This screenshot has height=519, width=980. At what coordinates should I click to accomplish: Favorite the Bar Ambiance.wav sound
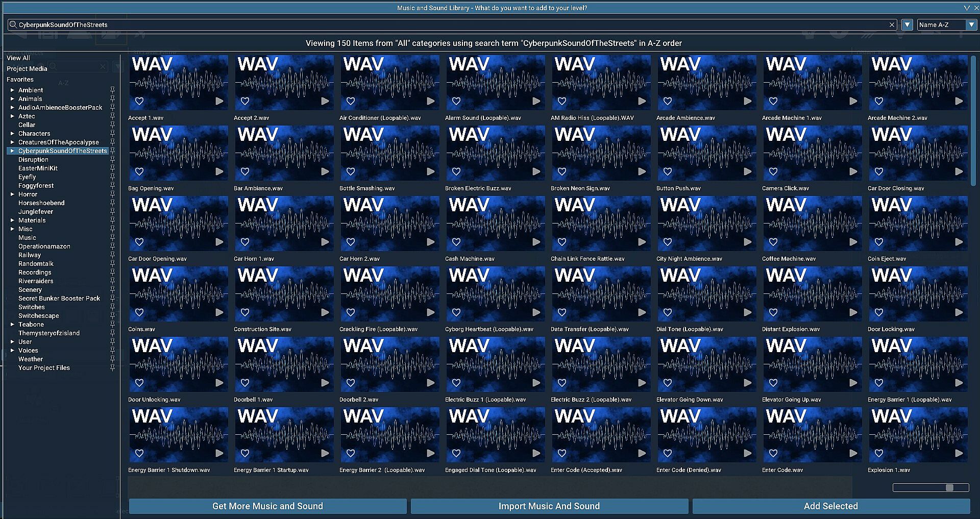tap(245, 171)
